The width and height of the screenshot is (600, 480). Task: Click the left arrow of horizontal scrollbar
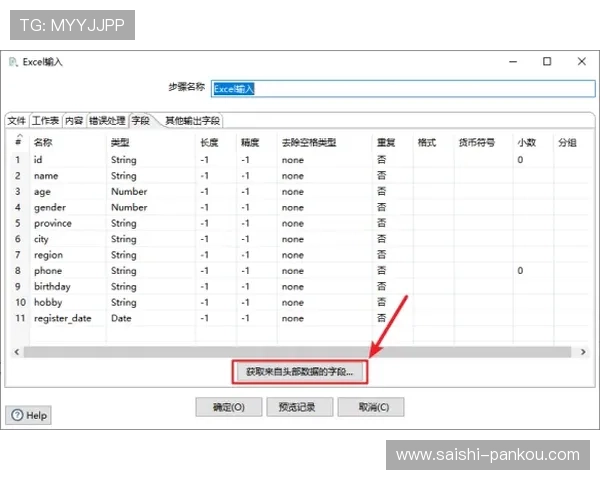(x=15, y=352)
